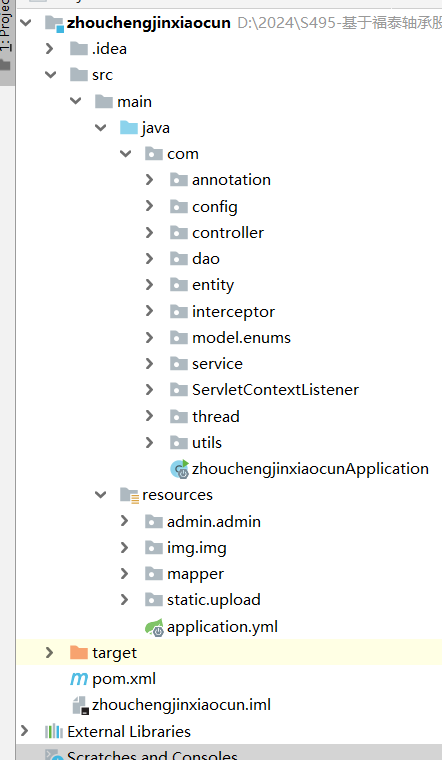Click the zhouchengjinxiaocun project module icon

tap(54, 22)
